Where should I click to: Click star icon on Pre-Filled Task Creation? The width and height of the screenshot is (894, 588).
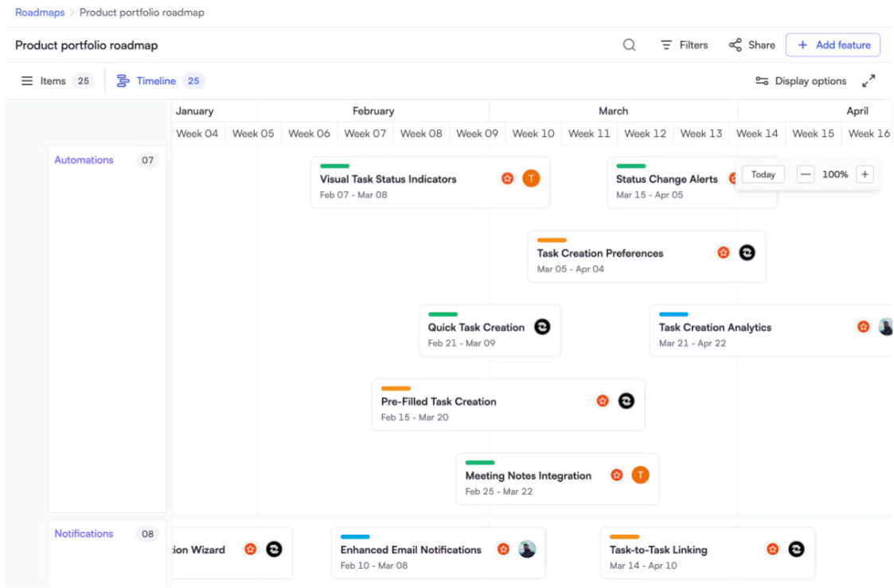point(603,400)
